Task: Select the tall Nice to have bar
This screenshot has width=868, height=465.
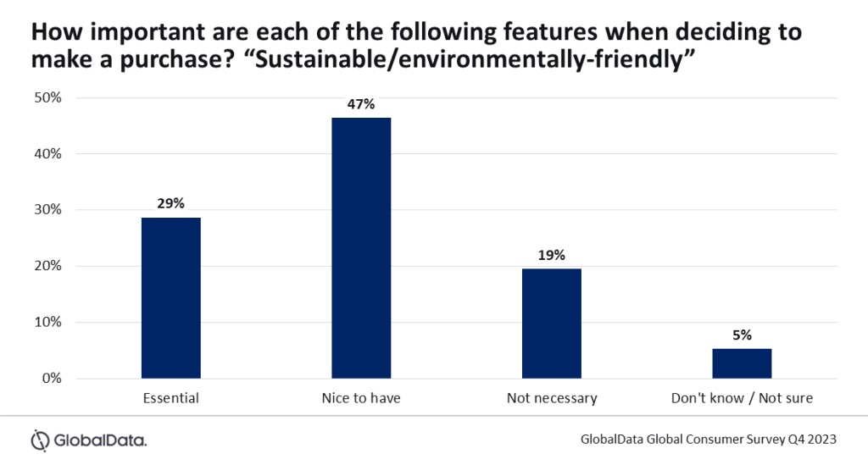Action: click(x=361, y=248)
